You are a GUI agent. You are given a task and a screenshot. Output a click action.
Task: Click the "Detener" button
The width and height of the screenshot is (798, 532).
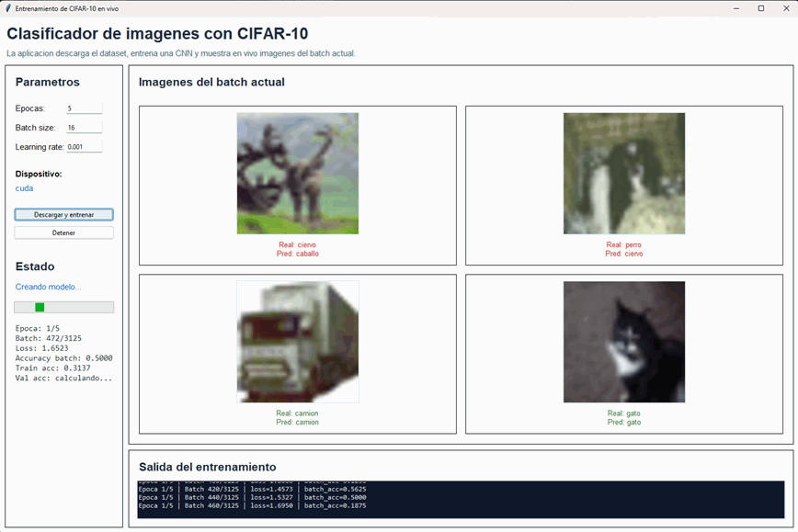click(63, 232)
